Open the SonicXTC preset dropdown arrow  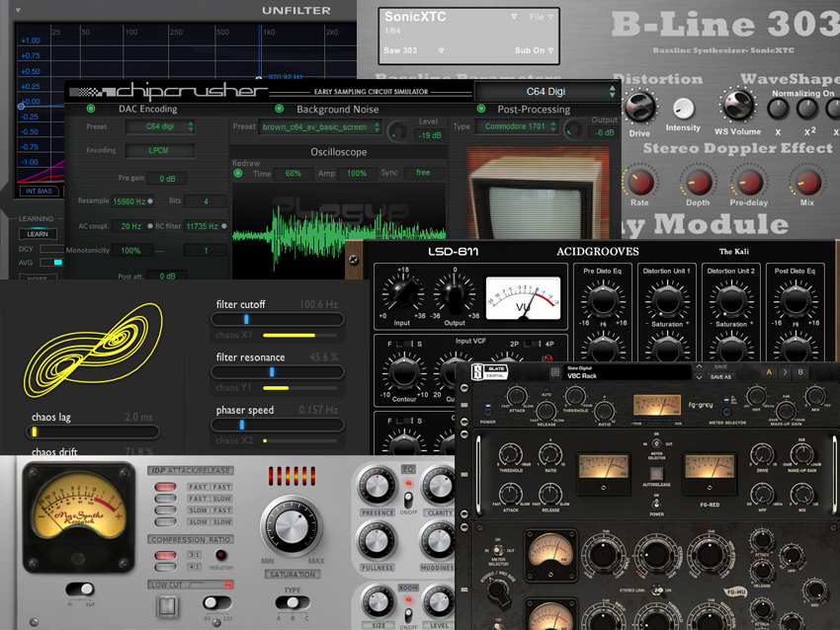pyautogui.click(x=514, y=17)
